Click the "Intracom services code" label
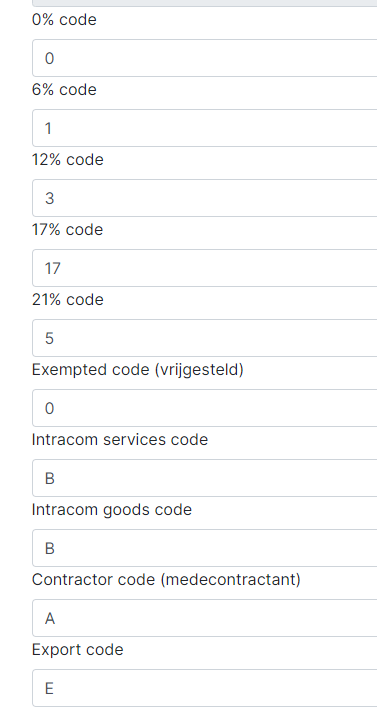The image size is (377, 714). [120, 440]
